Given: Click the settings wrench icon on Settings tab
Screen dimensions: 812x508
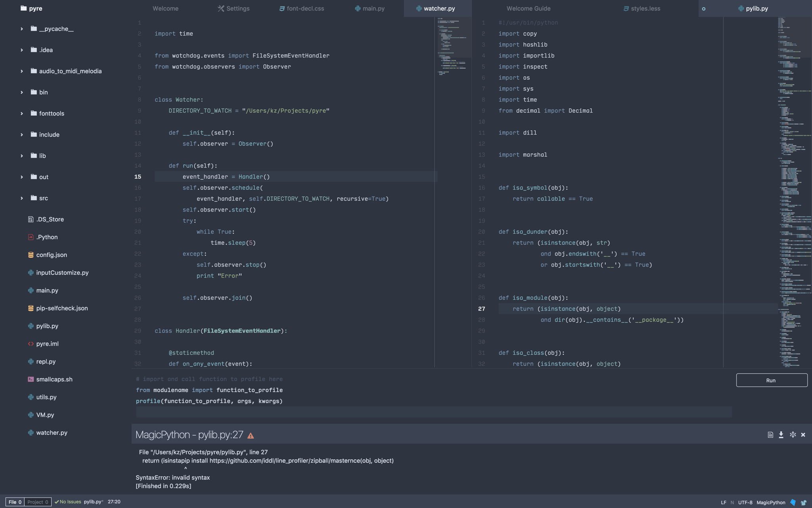Looking at the screenshot, I should [x=220, y=8].
